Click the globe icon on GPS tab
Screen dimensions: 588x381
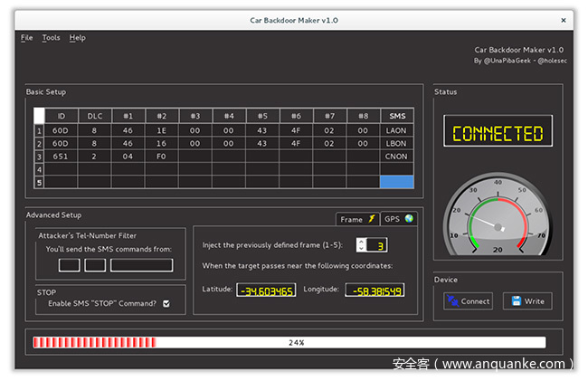pyautogui.click(x=409, y=219)
